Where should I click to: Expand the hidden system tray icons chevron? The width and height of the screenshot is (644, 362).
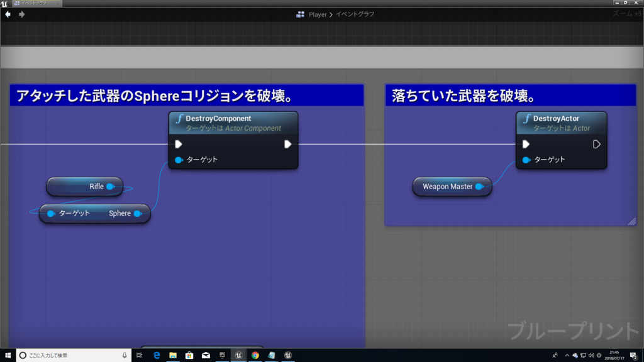pyautogui.click(x=567, y=354)
